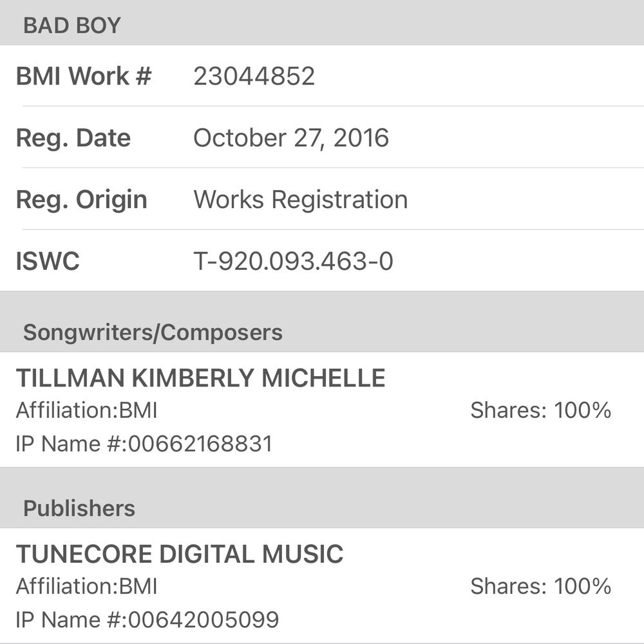Click ISWC code T-920.093.463-0
644x644 pixels.
(293, 261)
